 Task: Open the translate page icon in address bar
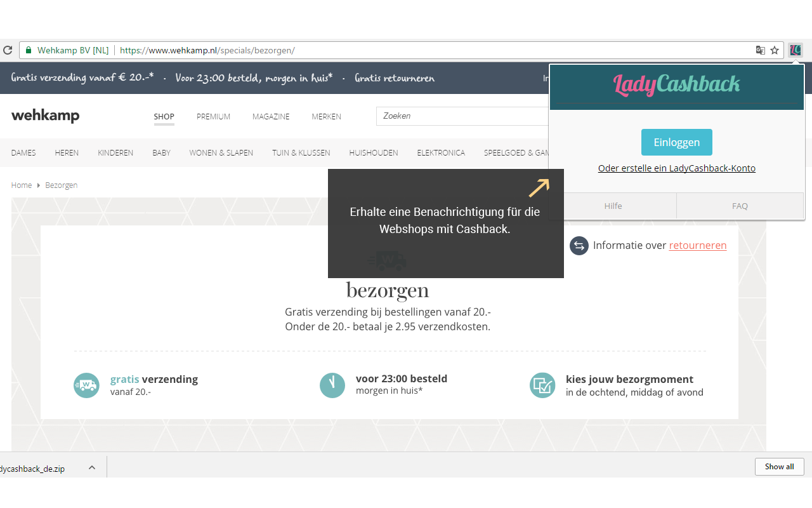tap(760, 50)
